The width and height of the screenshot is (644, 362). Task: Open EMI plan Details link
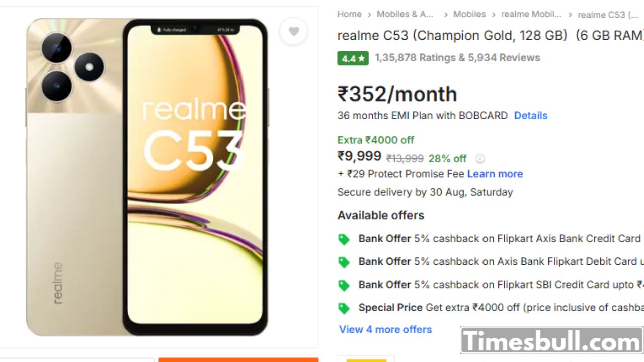(x=530, y=116)
